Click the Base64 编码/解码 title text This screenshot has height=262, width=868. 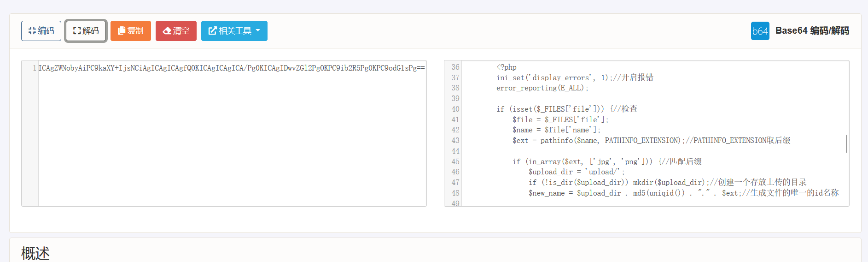(812, 31)
